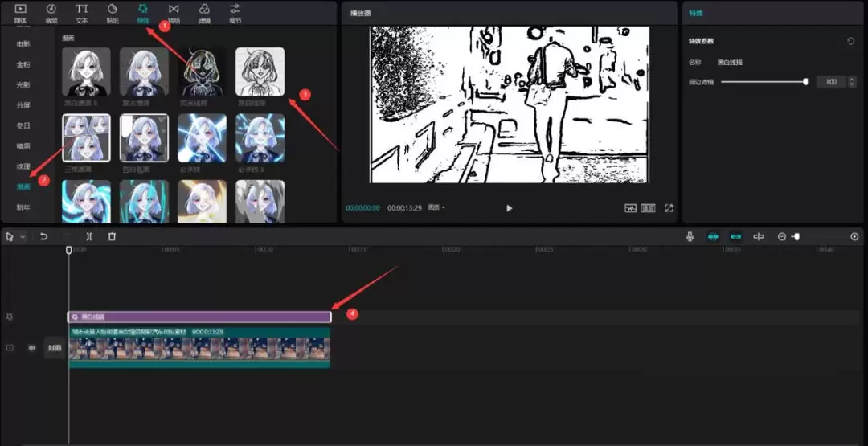Choose the 暗黑 dark category
This screenshot has width=868, height=446.
[23, 146]
